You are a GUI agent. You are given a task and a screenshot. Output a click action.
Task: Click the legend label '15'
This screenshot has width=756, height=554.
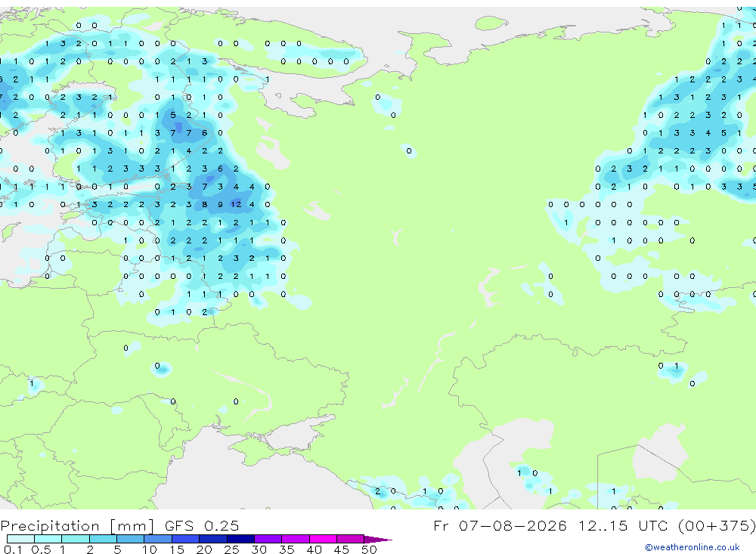pyautogui.click(x=176, y=549)
